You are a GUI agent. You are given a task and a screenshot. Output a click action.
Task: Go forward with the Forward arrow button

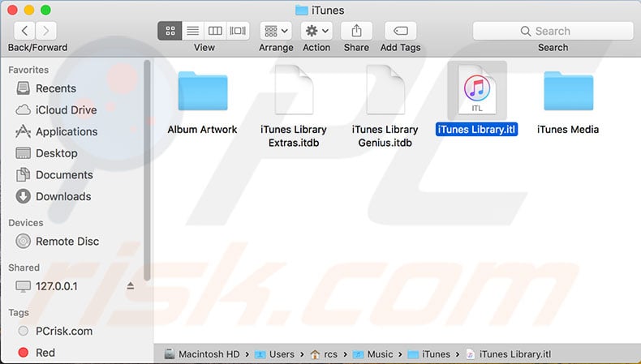[x=46, y=31]
